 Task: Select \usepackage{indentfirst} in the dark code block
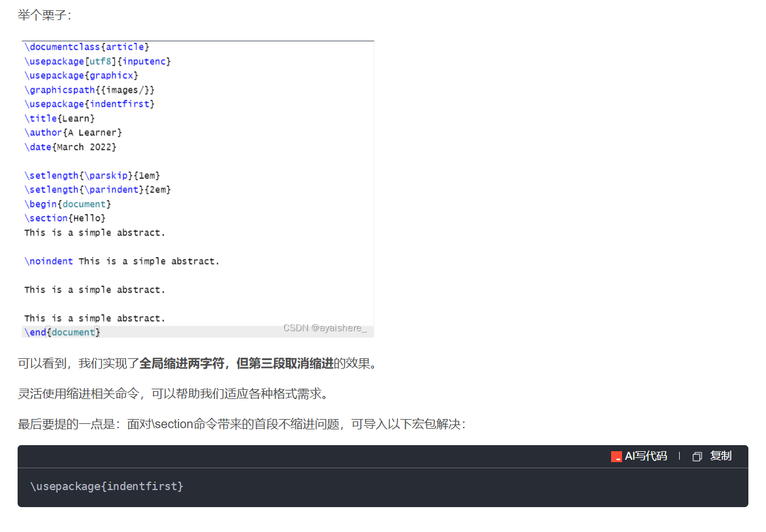tap(107, 486)
